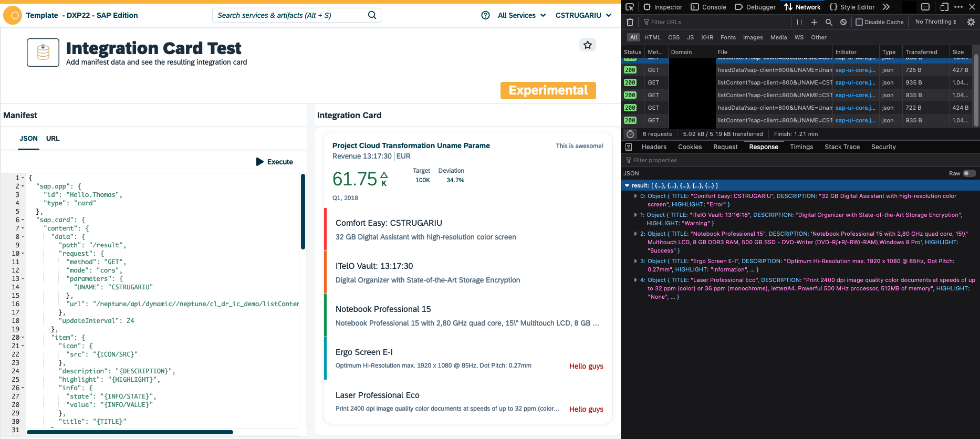The height and width of the screenshot is (439, 980).
Task: Open the Stack Trace tab
Action: coord(842,147)
